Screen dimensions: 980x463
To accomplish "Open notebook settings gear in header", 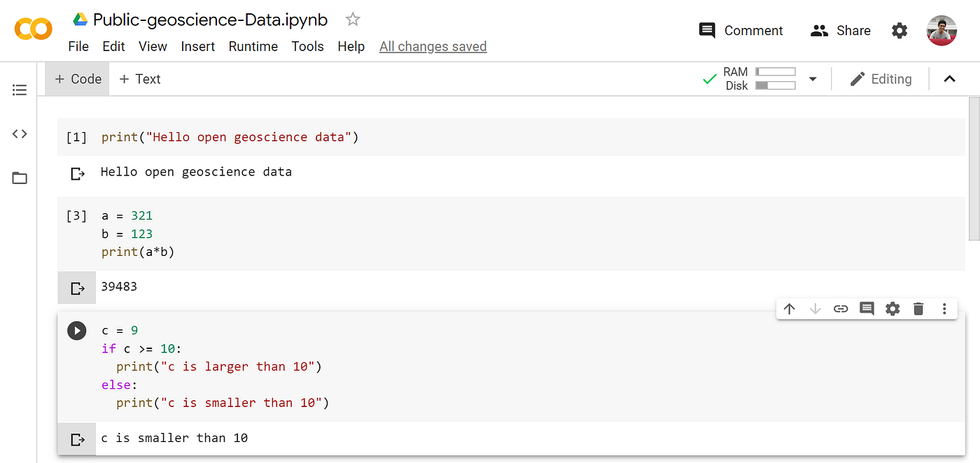I will pos(899,31).
